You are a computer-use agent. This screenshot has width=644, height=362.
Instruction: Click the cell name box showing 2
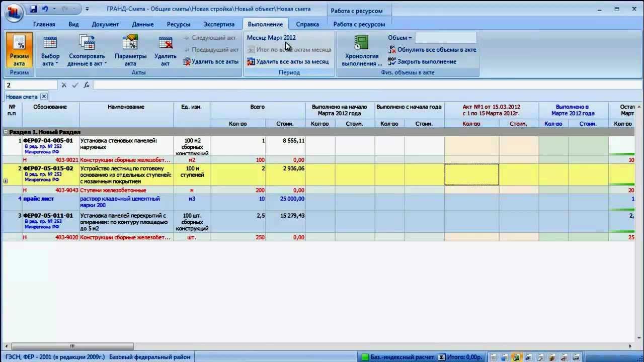30,85
